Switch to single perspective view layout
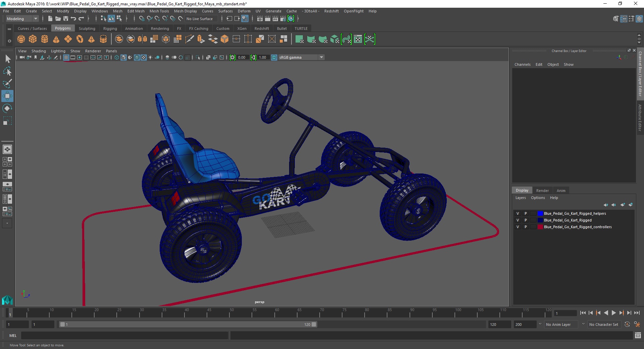This screenshot has height=349, width=644. click(7, 149)
